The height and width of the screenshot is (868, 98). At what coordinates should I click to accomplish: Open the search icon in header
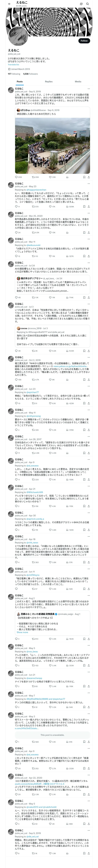(x=88, y=4)
